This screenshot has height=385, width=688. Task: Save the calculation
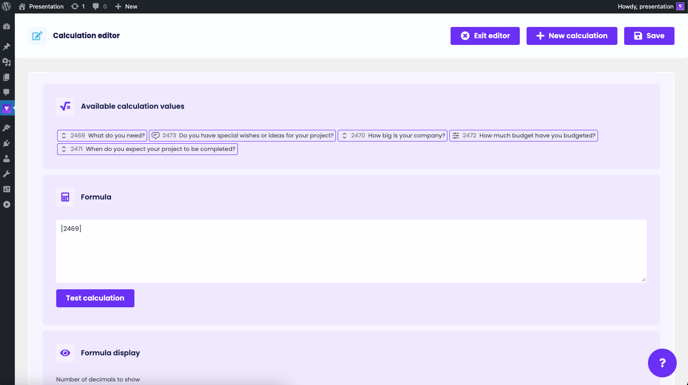(x=649, y=36)
